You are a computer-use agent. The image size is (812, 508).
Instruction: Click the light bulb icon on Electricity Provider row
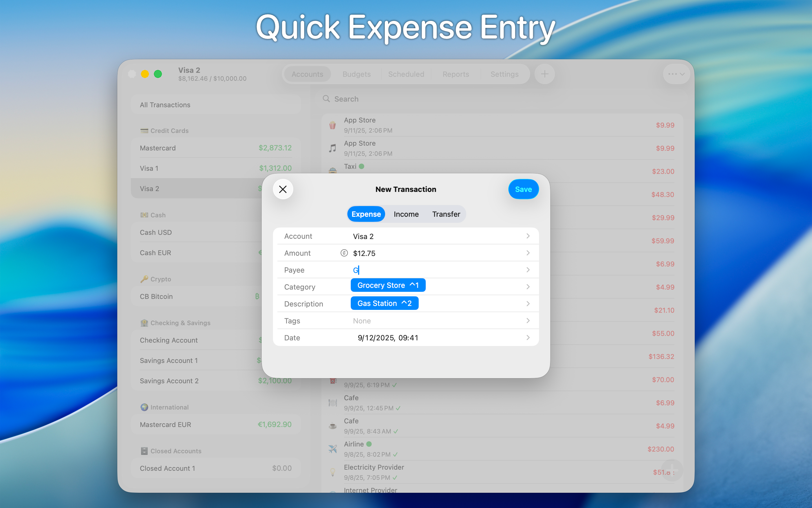point(332,472)
